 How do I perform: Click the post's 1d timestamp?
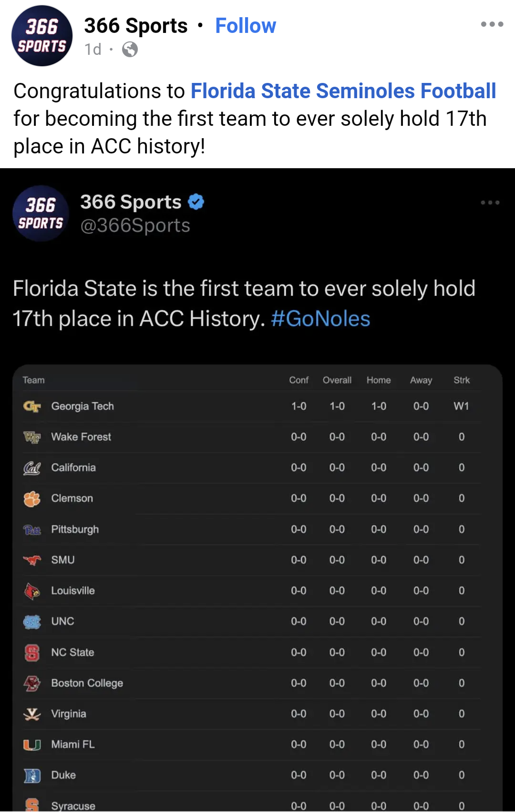pos(93,49)
